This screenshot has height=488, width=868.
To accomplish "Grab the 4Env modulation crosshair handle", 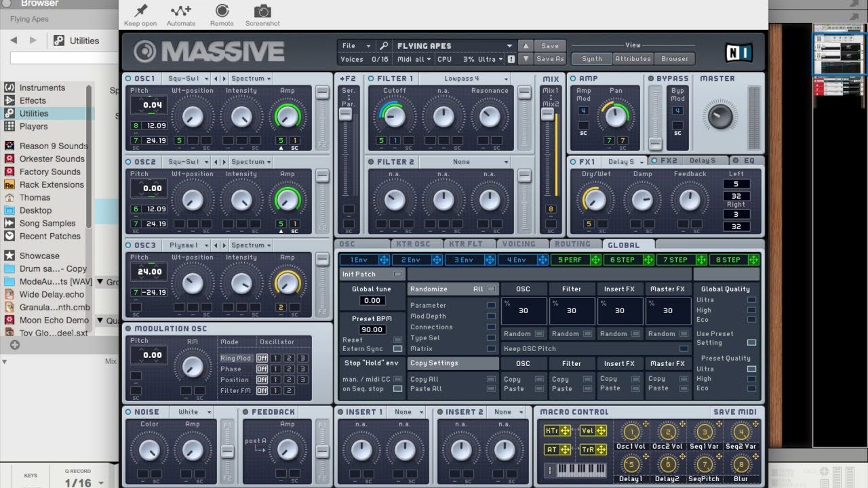I will [542, 260].
